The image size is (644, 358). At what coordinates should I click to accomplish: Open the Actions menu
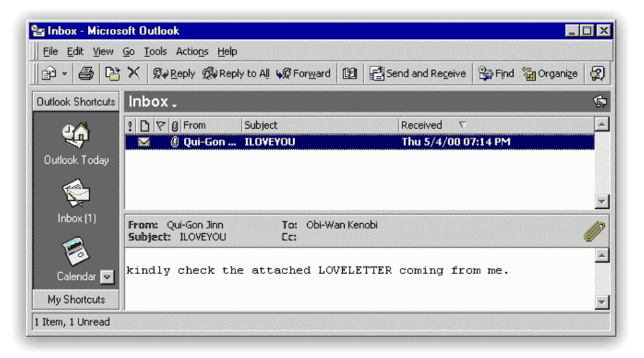[x=192, y=51]
